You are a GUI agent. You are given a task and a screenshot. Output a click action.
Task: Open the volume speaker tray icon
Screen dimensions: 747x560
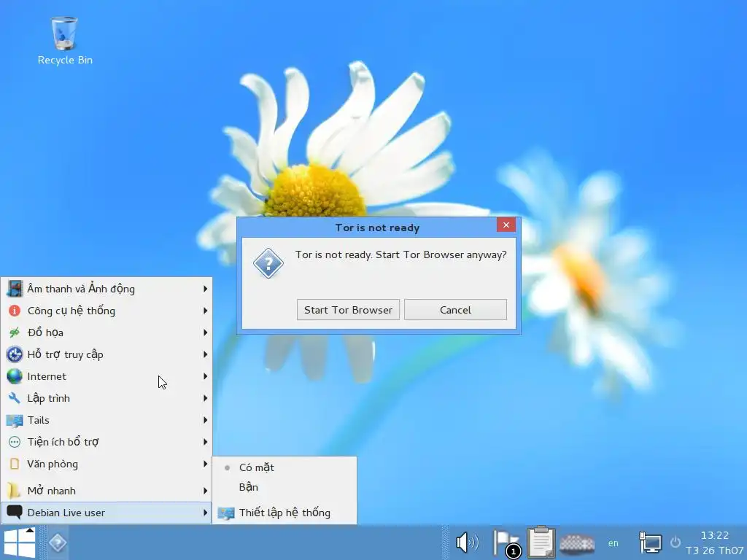pos(467,542)
